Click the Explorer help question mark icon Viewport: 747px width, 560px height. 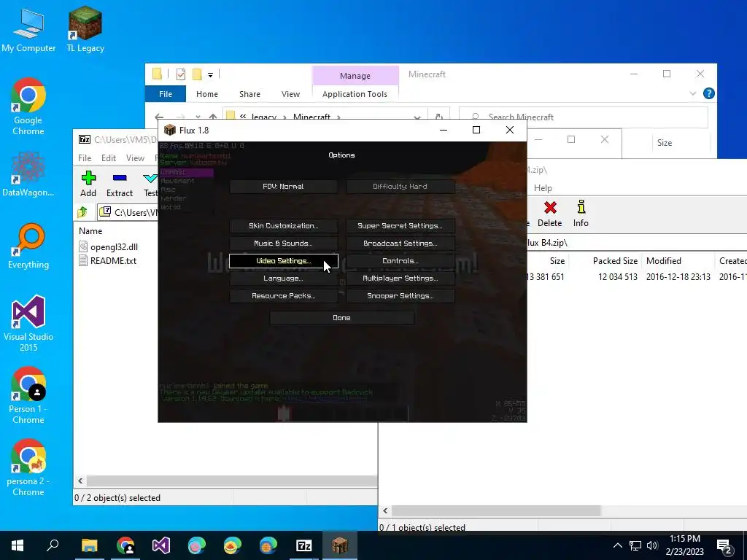[709, 93]
